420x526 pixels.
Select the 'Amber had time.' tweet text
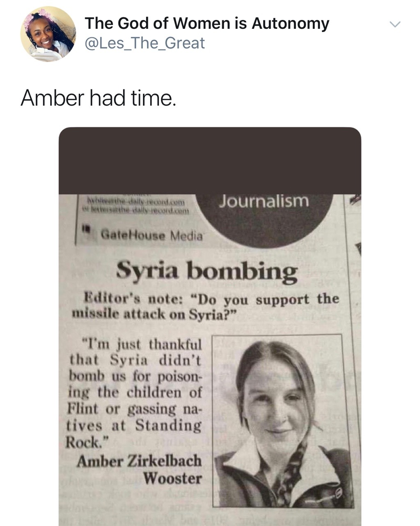click(98, 98)
